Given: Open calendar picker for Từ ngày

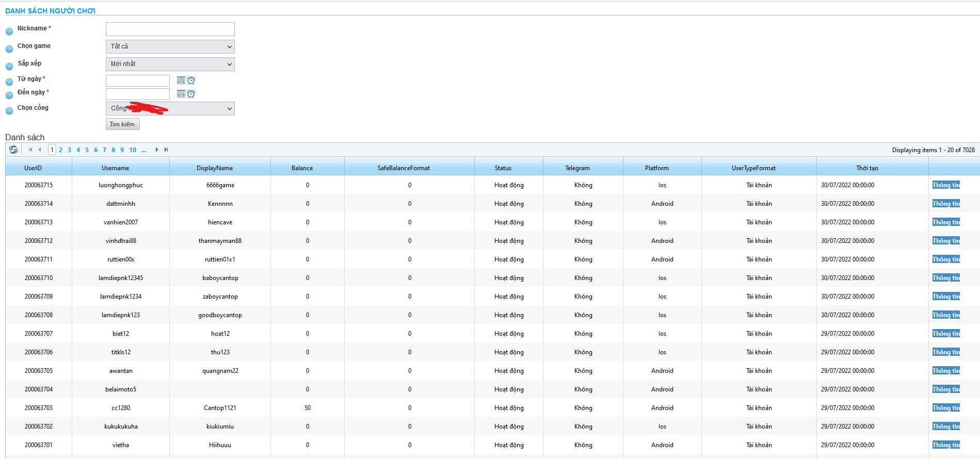Looking at the screenshot, I should pos(181,80).
